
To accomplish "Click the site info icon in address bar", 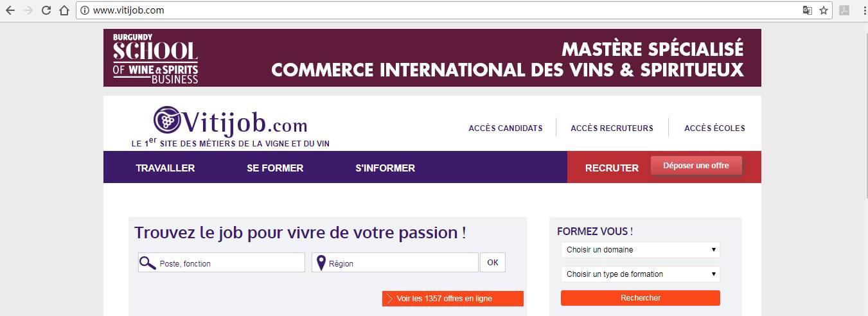I will [x=85, y=10].
